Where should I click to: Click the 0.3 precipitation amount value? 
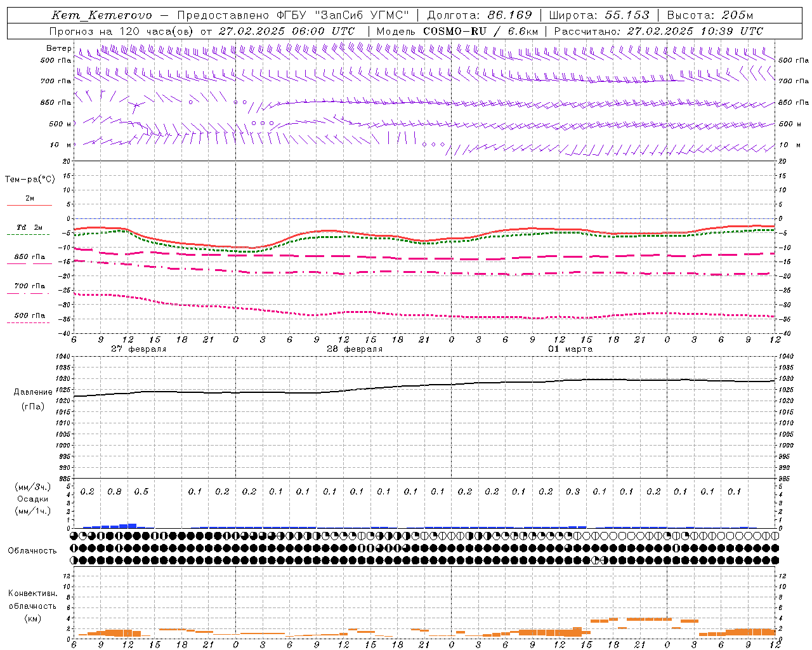(x=573, y=492)
